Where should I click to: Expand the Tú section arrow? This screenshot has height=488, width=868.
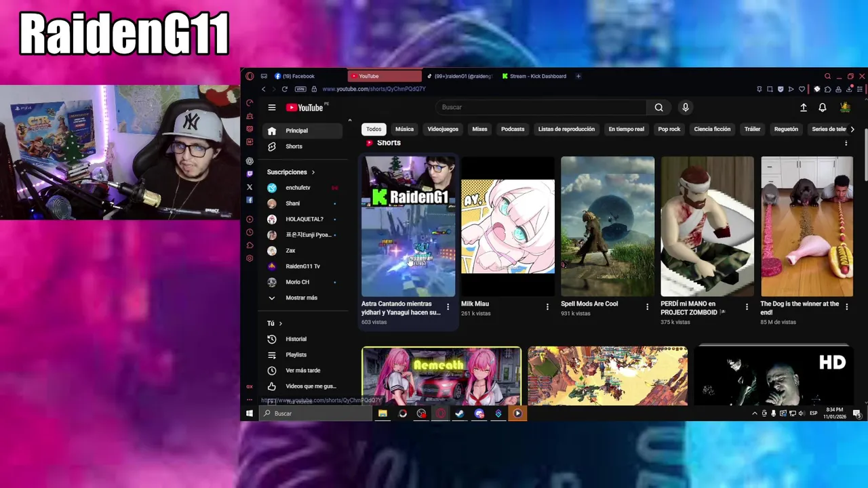coord(280,323)
